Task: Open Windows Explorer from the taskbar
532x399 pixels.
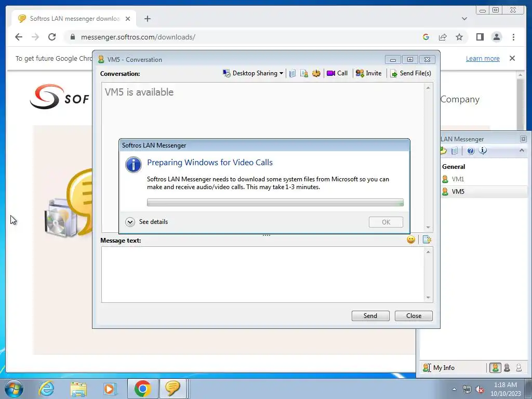Action: tap(78, 389)
